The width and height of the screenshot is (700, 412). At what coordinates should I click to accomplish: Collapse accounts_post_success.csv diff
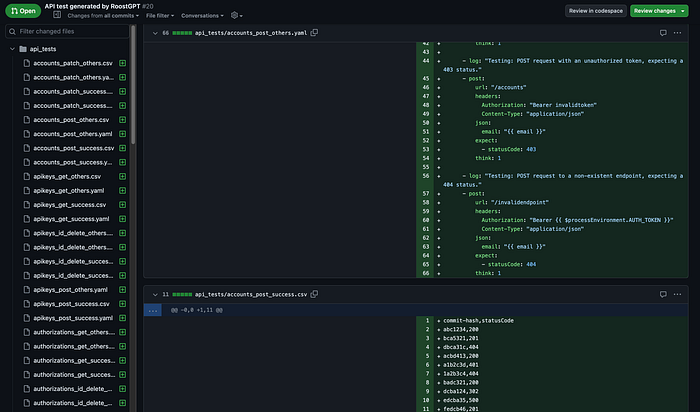pyautogui.click(x=155, y=295)
